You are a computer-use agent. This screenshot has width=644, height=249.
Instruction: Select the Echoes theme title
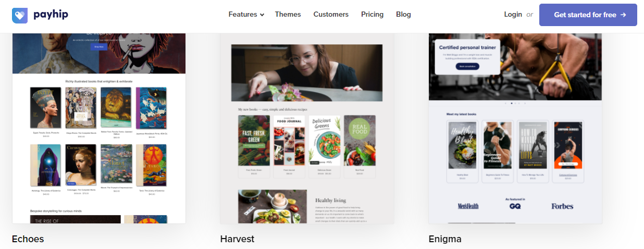tap(28, 239)
